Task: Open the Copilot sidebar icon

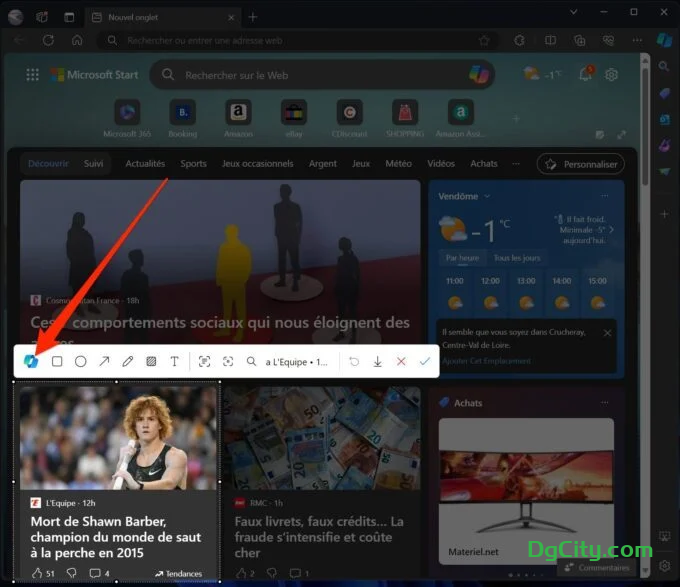Action: (x=664, y=40)
